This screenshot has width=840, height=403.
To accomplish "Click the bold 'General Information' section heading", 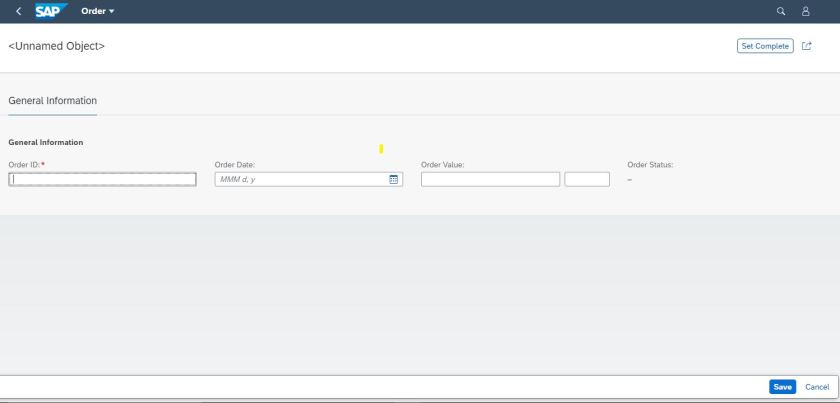I will (46, 143).
